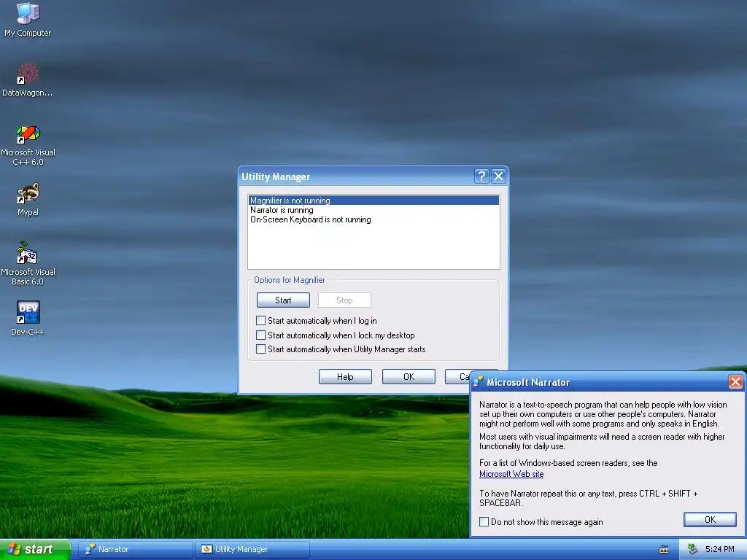Screen dimensions: 747x560
Task: Click the Utility Manager help question-mark button
Action: (481, 176)
